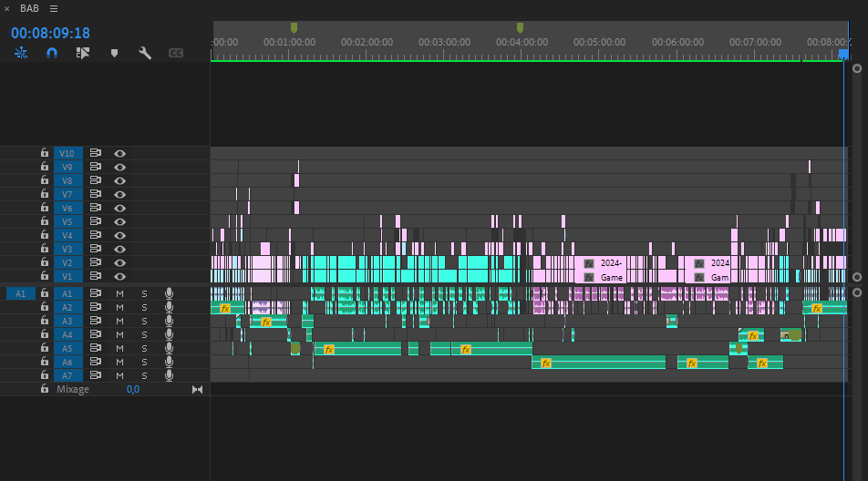Click fx badge on first A6 clip
Viewport: 868px width, 481px height.
546,363
